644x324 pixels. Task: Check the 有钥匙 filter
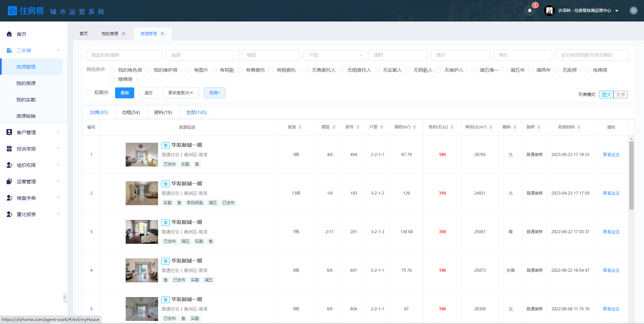214,70
